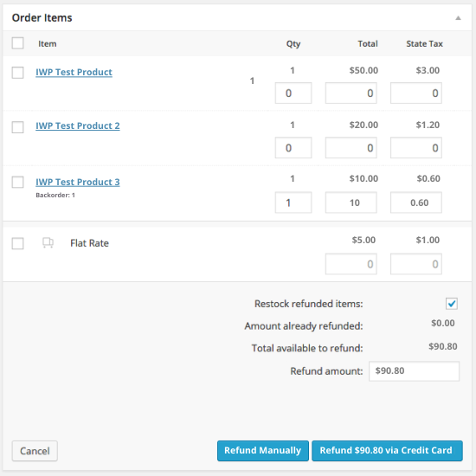
Task: Click the Cancel button
Action: [x=35, y=451]
